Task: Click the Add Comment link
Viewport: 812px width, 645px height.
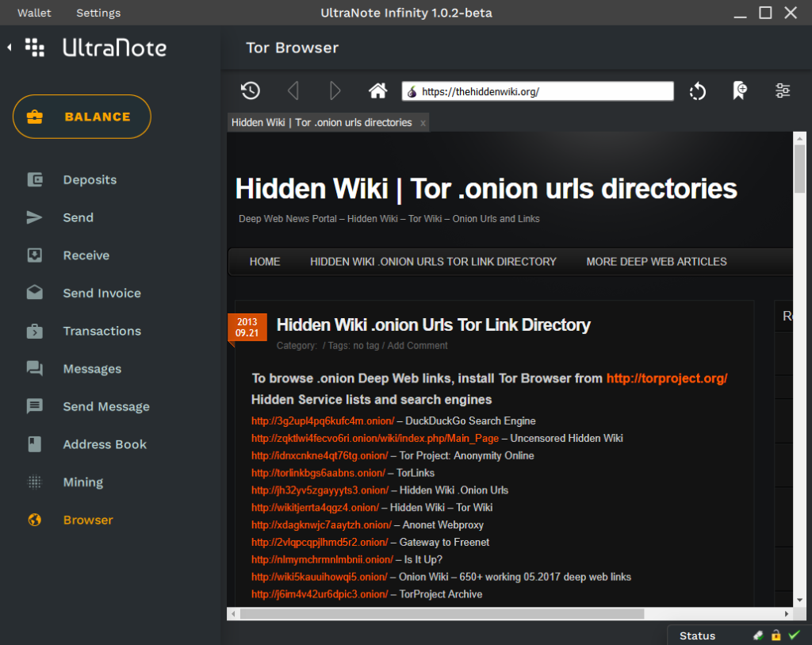Action: (x=417, y=346)
